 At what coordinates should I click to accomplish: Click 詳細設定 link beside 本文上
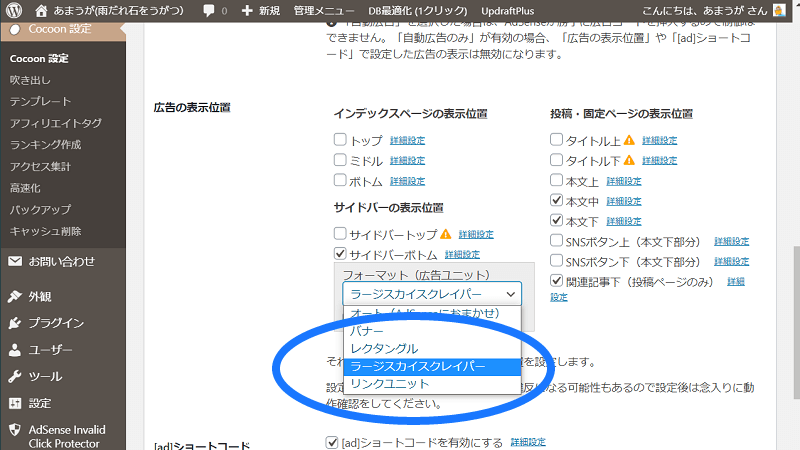tap(623, 181)
